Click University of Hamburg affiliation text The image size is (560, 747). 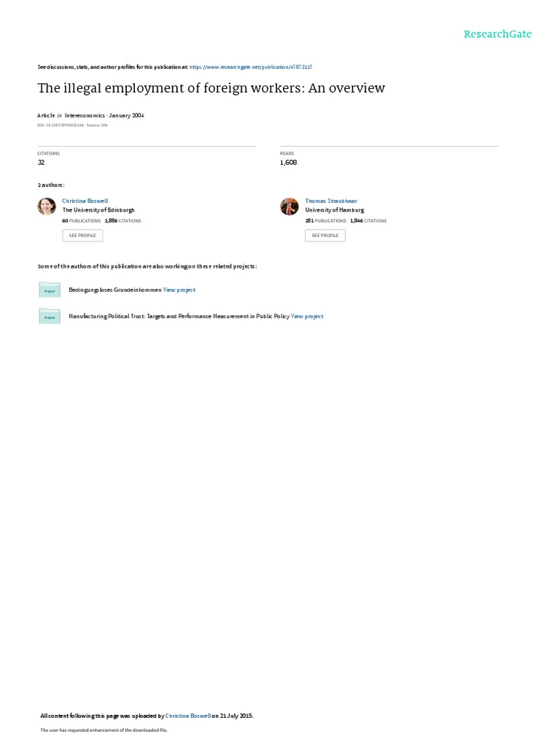tap(335, 210)
